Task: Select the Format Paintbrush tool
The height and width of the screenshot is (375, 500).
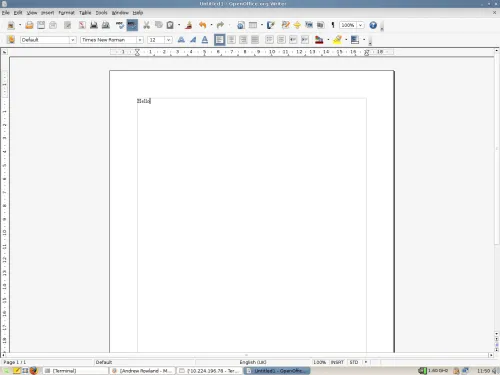Action: tap(189, 25)
